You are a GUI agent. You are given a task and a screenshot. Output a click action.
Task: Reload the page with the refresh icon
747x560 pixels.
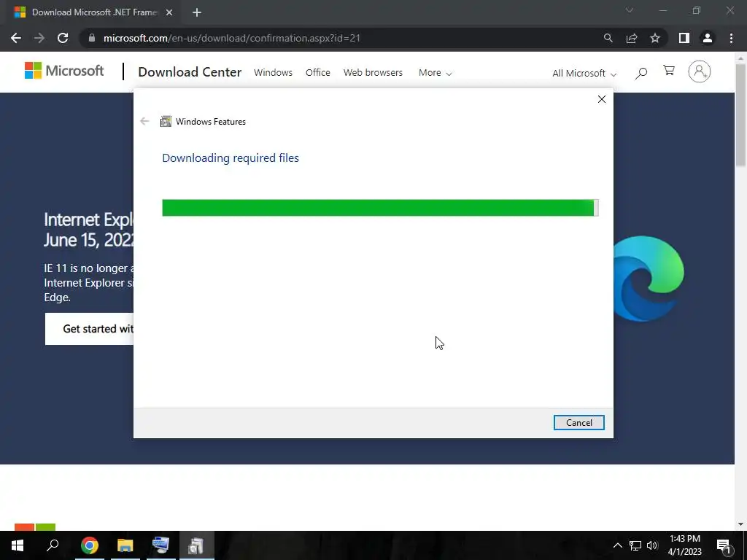pos(63,38)
